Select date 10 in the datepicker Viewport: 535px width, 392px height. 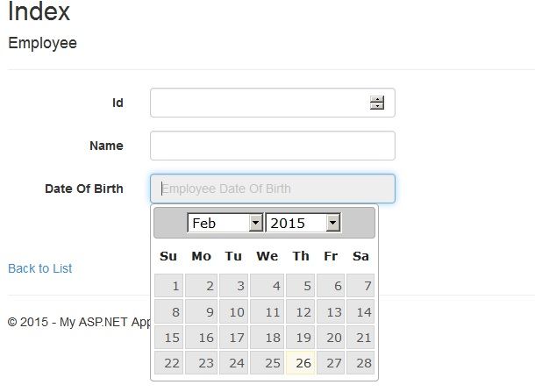tap(234, 311)
